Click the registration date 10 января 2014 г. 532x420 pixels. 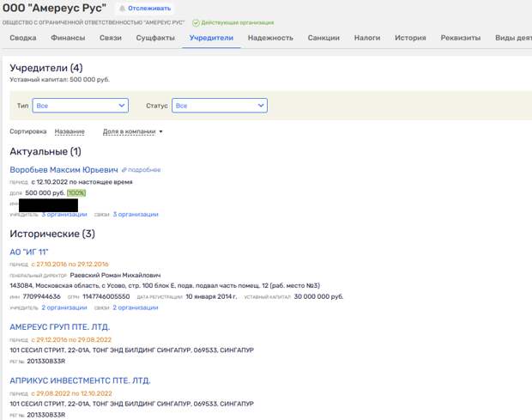pos(211,296)
